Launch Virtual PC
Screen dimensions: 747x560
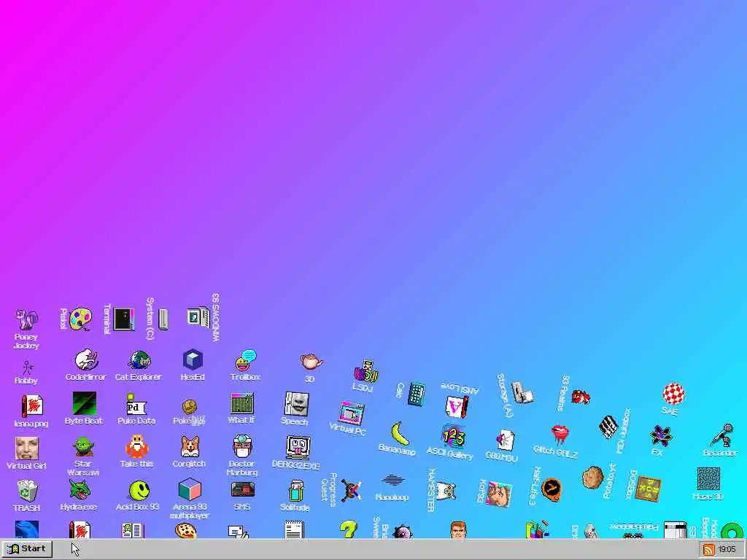tap(352, 413)
